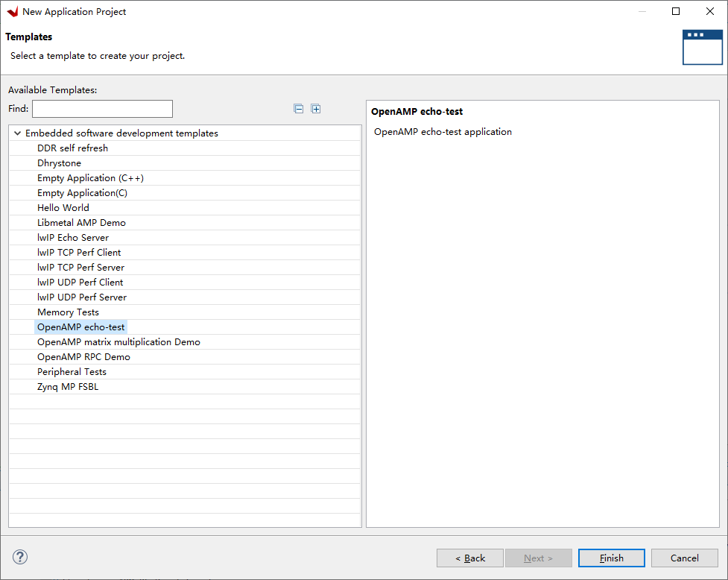Image resolution: width=728 pixels, height=580 pixels.
Task: Collapse all templates icon
Action: point(299,109)
